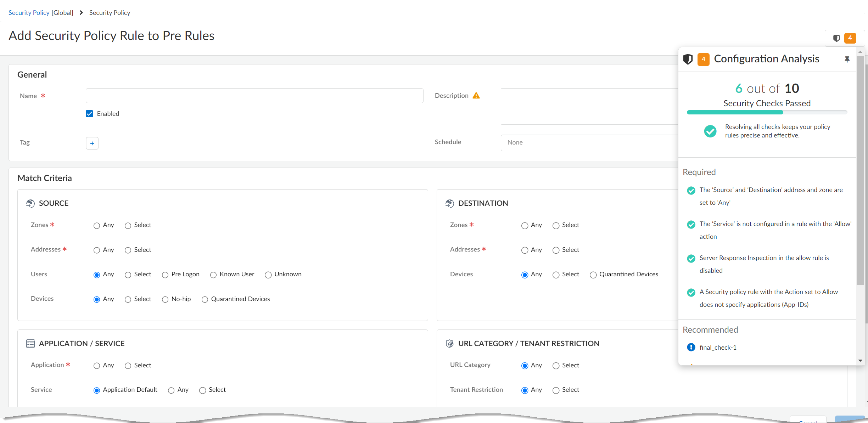The width and height of the screenshot is (868, 423).
Task: Uncheck the Enabled checkbox
Action: point(89,114)
